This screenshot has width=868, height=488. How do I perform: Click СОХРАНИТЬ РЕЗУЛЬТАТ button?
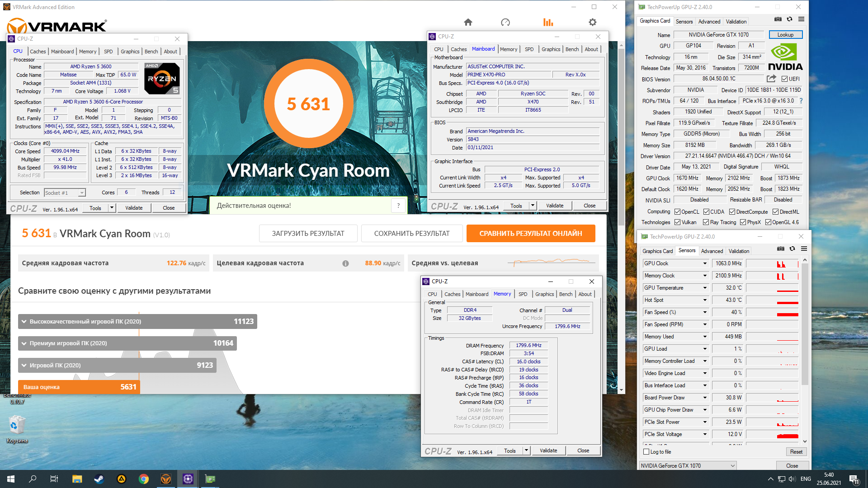coord(412,234)
